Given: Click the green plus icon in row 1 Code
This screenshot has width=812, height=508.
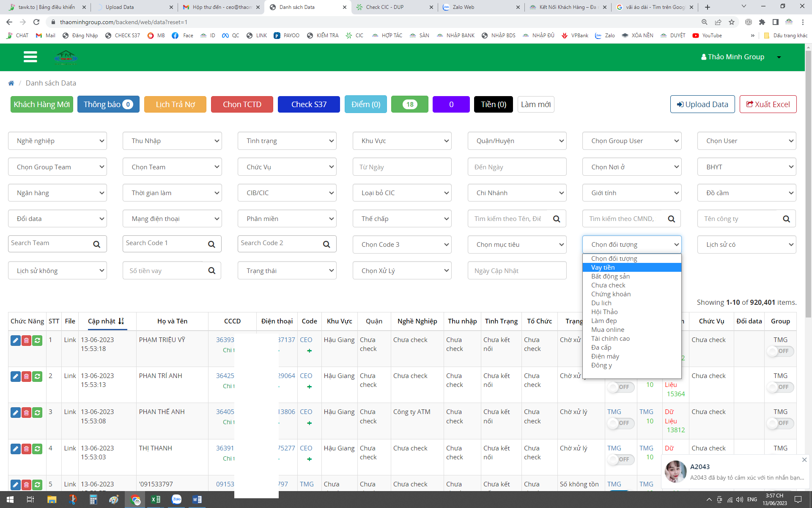Looking at the screenshot, I should click(310, 351).
